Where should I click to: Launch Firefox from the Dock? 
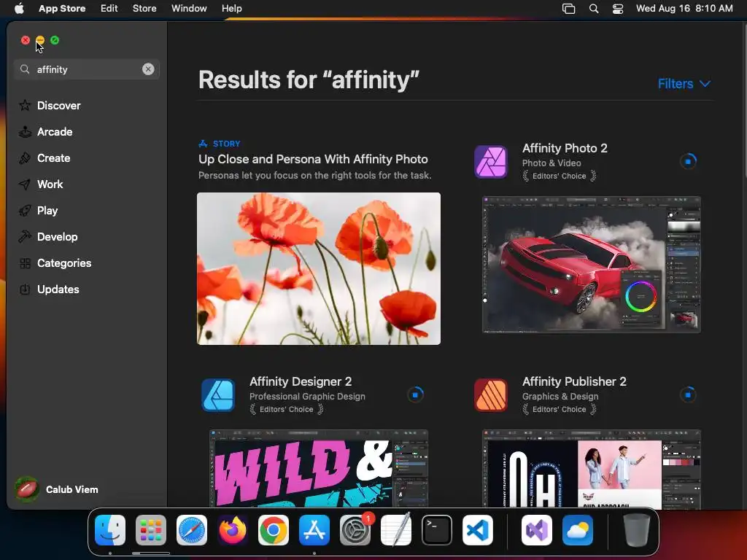[233, 530]
